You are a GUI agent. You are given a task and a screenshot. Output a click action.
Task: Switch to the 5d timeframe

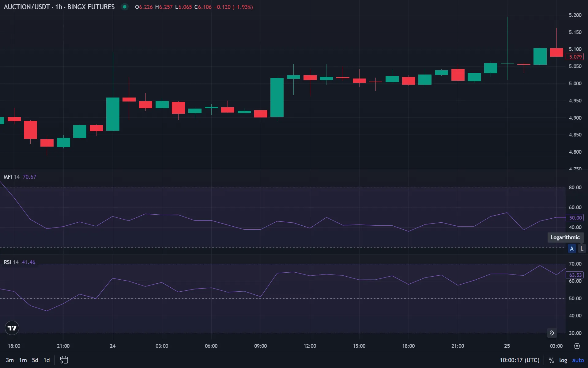[x=35, y=360]
